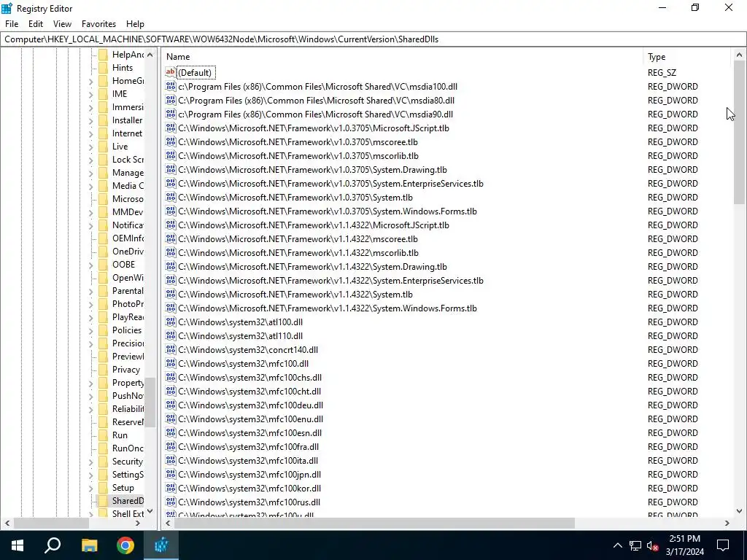The image size is (747, 560).
Task: Click DWORD icon for atl100.dll
Action: [171, 322]
